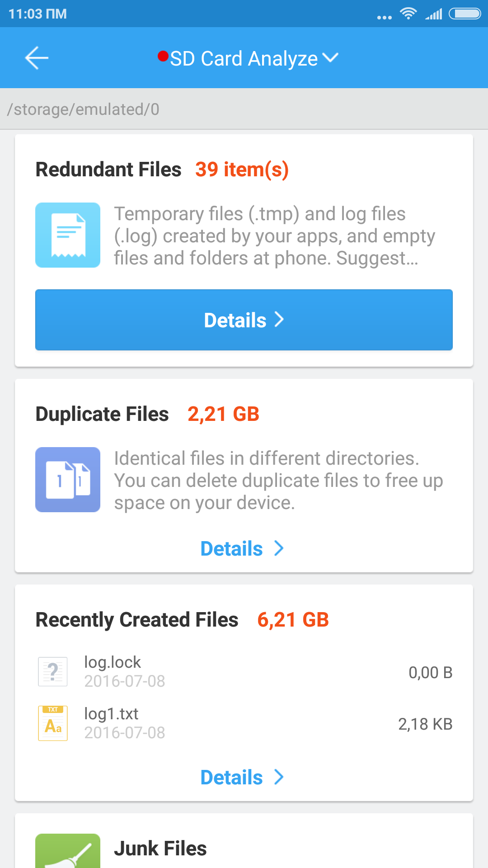Open the SD Card Analyze dropdown chevron
This screenshot has width=488, height=868.
pos(330,58)
